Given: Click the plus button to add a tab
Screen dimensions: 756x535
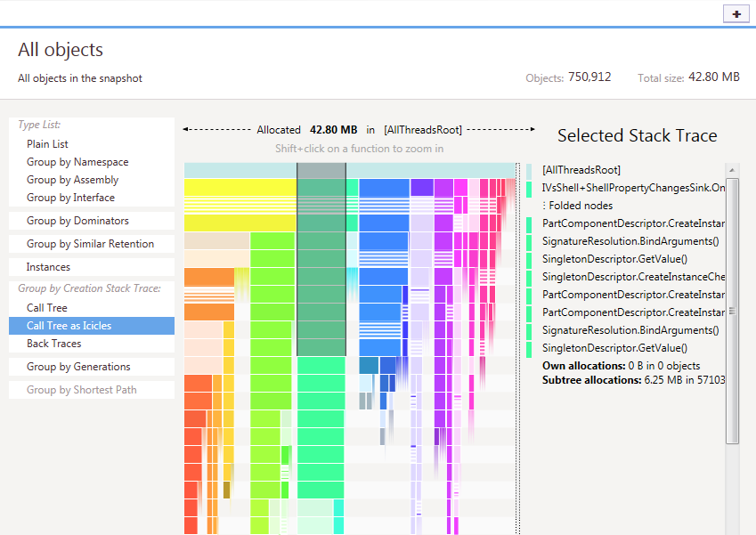Looking at the screenshot, I should [x=736, y=14].
